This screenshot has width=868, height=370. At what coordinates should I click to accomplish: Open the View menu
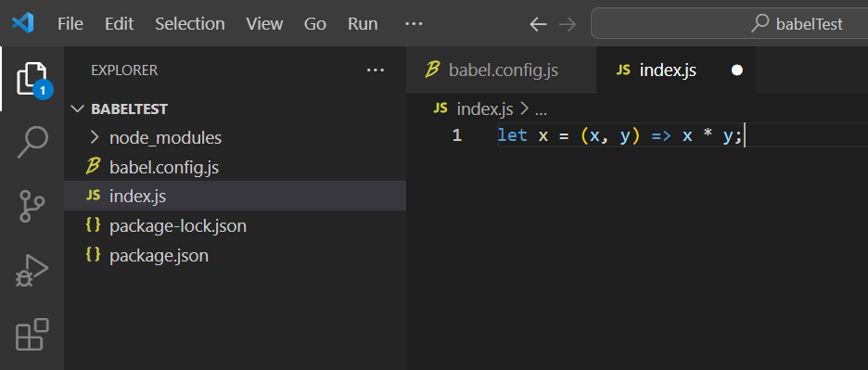(x=264, y=24)
